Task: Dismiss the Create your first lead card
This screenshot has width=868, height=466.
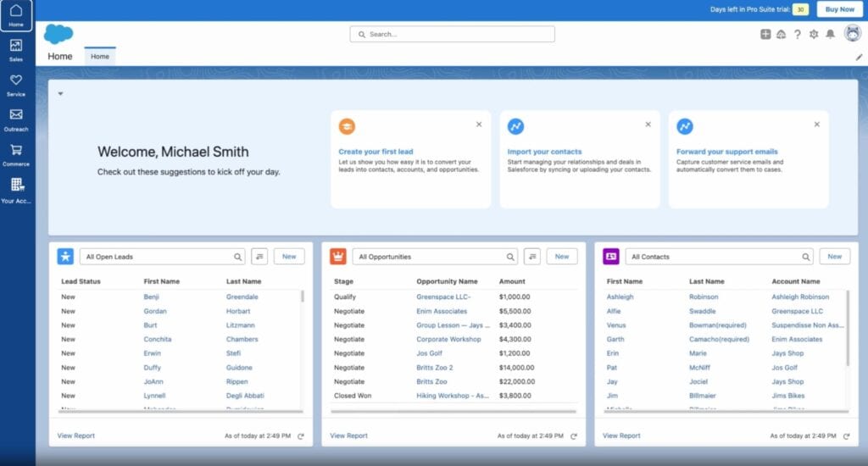Action: pyautogui.click(x=479, y=125)
